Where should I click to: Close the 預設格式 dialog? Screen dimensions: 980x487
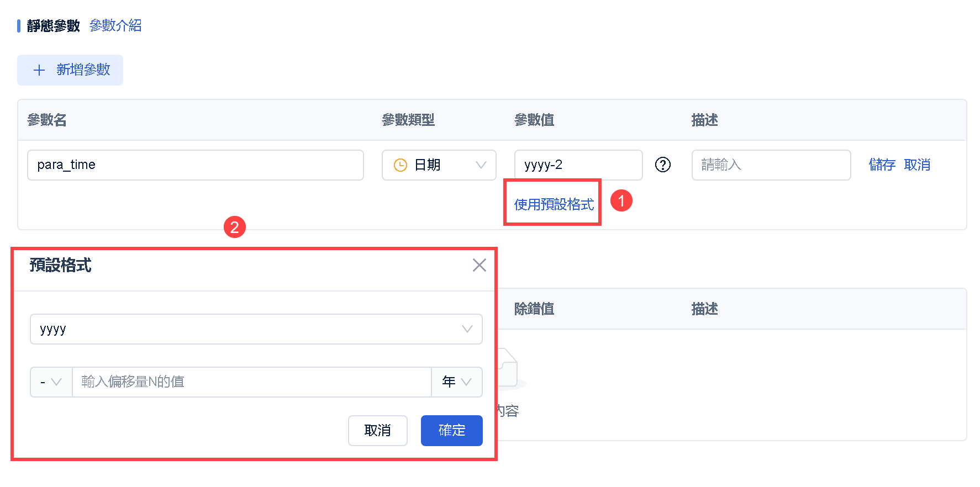point(479,265)
